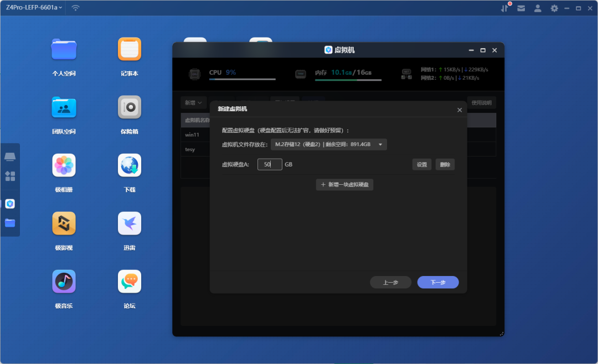Click the 网络1 speed readout
598x364 pixels.
[455, 70]
